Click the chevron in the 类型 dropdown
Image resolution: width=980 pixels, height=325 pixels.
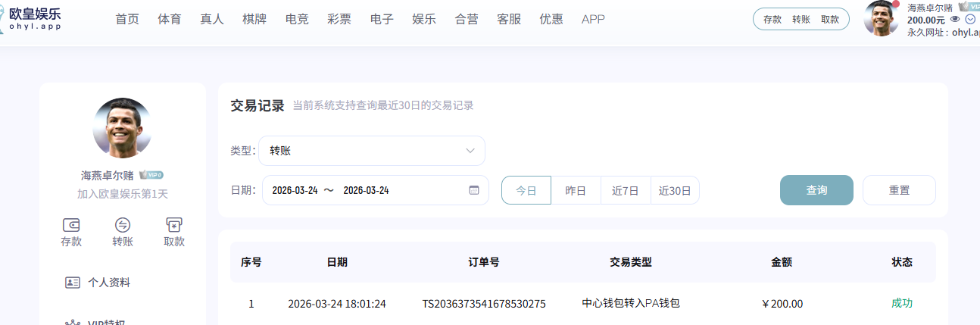click(x=471, y=151)
